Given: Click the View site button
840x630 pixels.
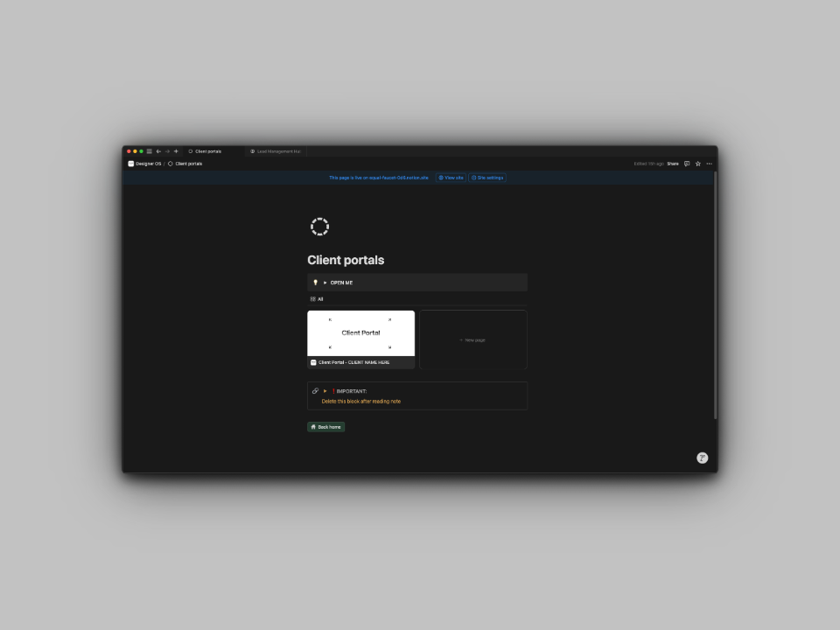Looking at the screenshot, I should click(451, 178).
